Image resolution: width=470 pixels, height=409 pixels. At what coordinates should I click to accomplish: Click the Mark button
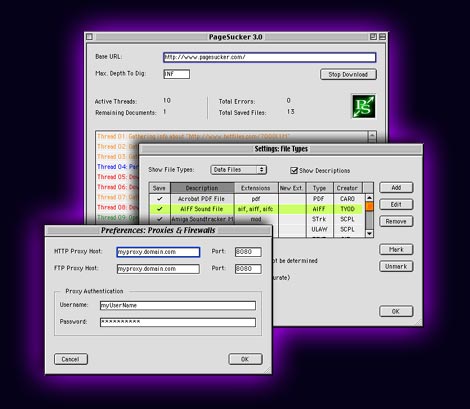click(396, 249)
